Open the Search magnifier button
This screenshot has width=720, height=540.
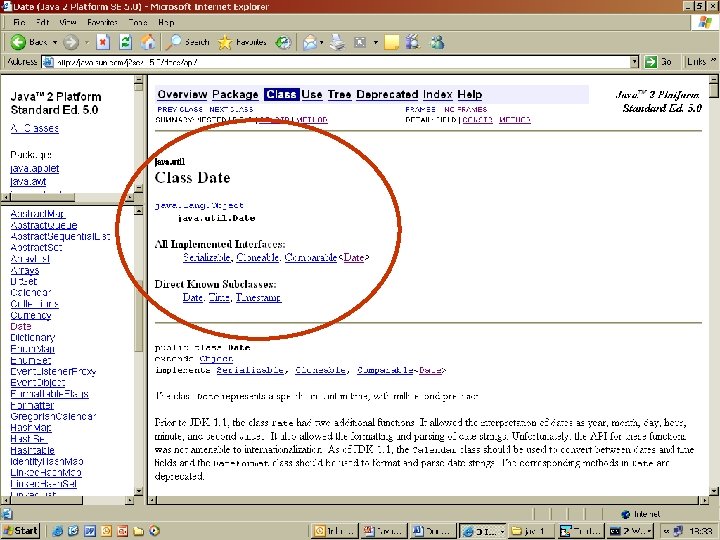pyautogui.click(x=187, y=42)
